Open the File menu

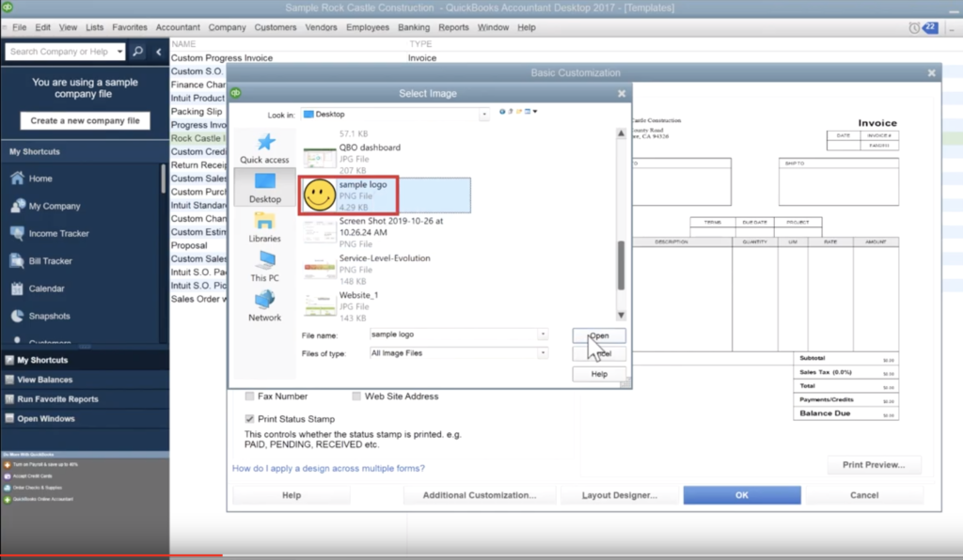tap(19, 27)
